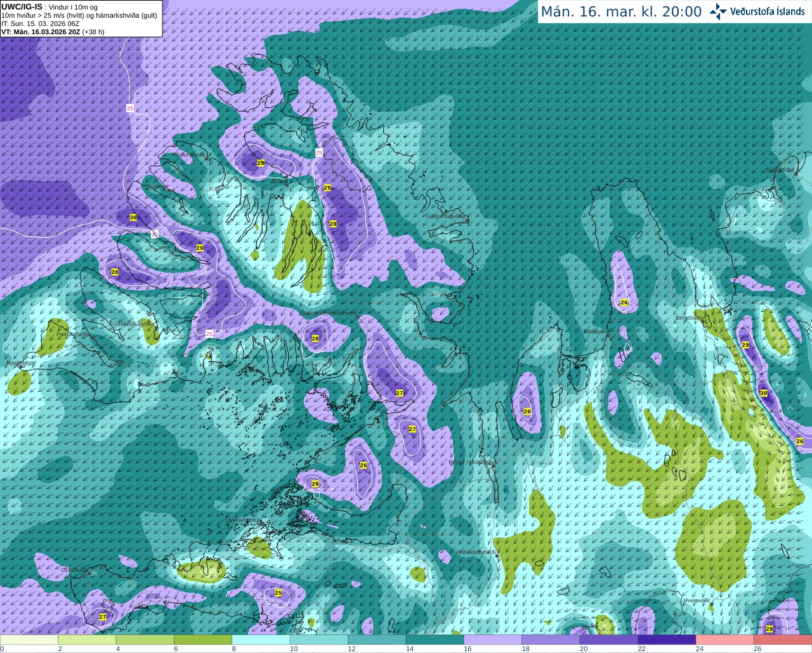Select the light green 2–4 legend swatch

[87, 640]
